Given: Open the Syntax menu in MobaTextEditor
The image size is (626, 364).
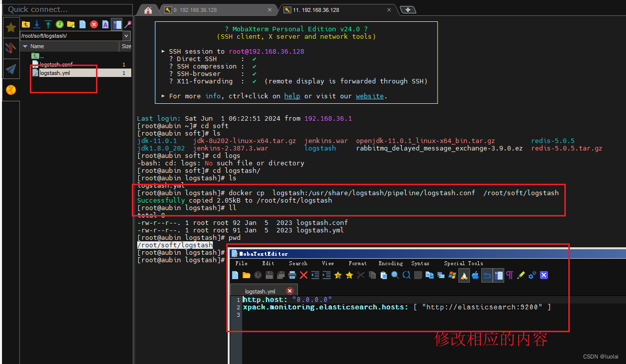Looking at the screenshot, I should click(420, 263).
